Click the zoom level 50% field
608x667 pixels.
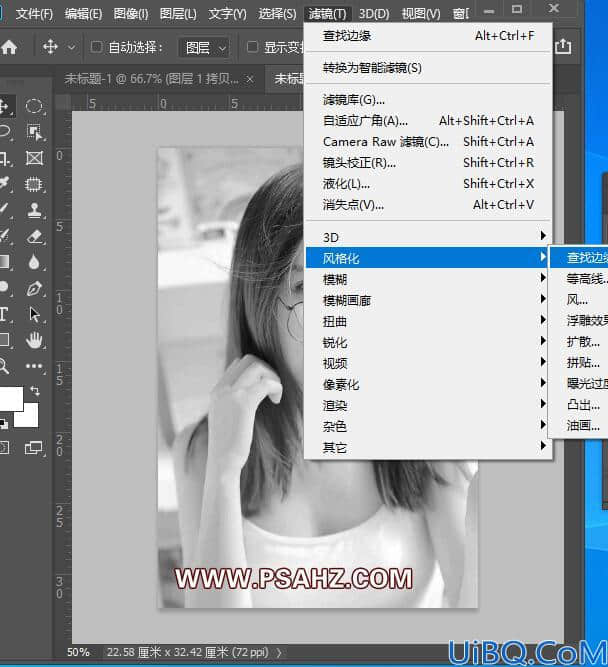[78, 652]
